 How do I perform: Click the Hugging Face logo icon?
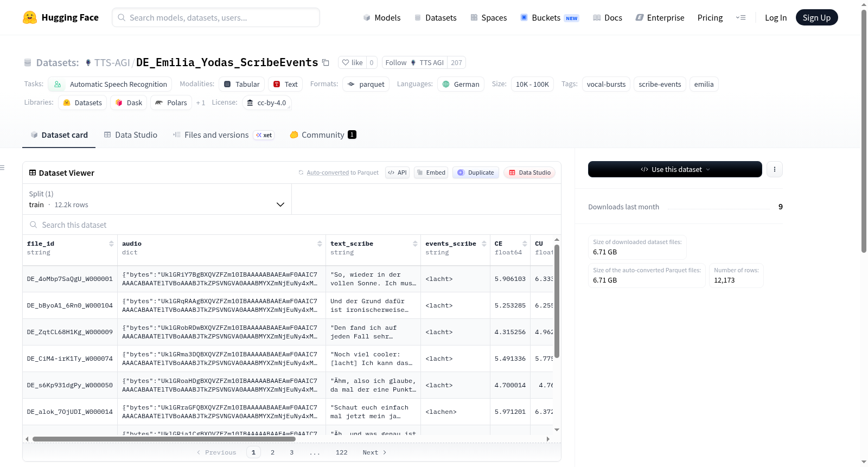click(x=30, y=17)
